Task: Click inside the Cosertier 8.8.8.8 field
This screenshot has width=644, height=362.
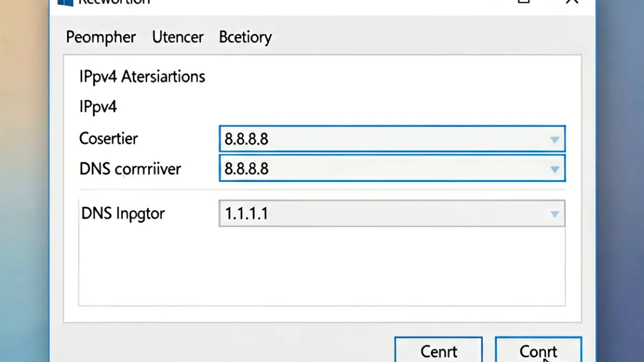Action: 392,139
